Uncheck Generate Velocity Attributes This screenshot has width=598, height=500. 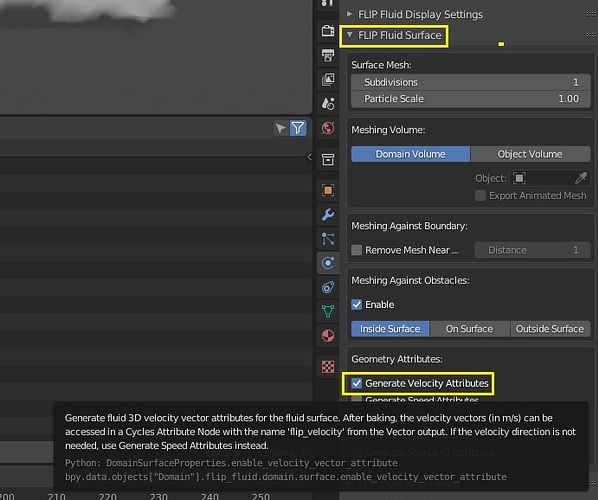(357, 383)
